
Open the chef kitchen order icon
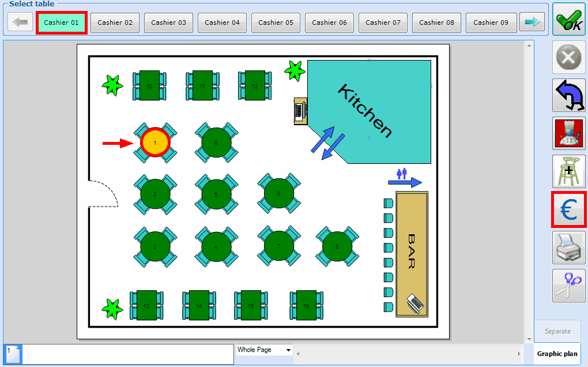(x=568, y=133)
